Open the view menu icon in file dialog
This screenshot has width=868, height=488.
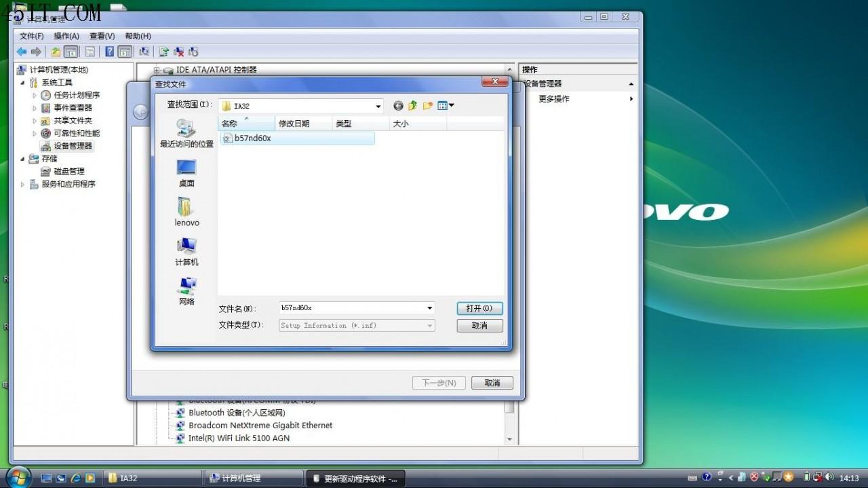[446, 106]
